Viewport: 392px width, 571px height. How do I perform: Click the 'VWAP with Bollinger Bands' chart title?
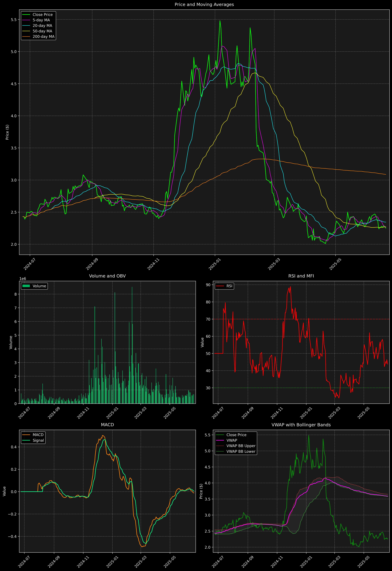pyautogui.click(x=301, y=425)
